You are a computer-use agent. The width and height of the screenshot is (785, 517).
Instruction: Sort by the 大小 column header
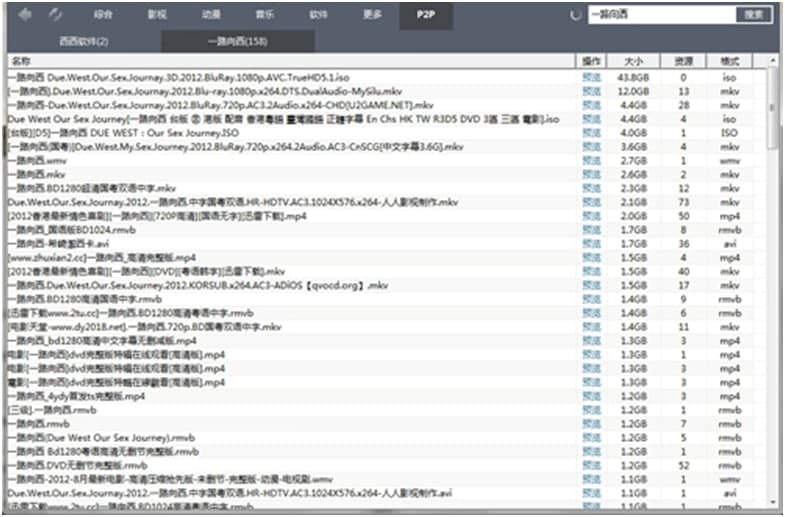pyautogui.click(x=634, y=61)
